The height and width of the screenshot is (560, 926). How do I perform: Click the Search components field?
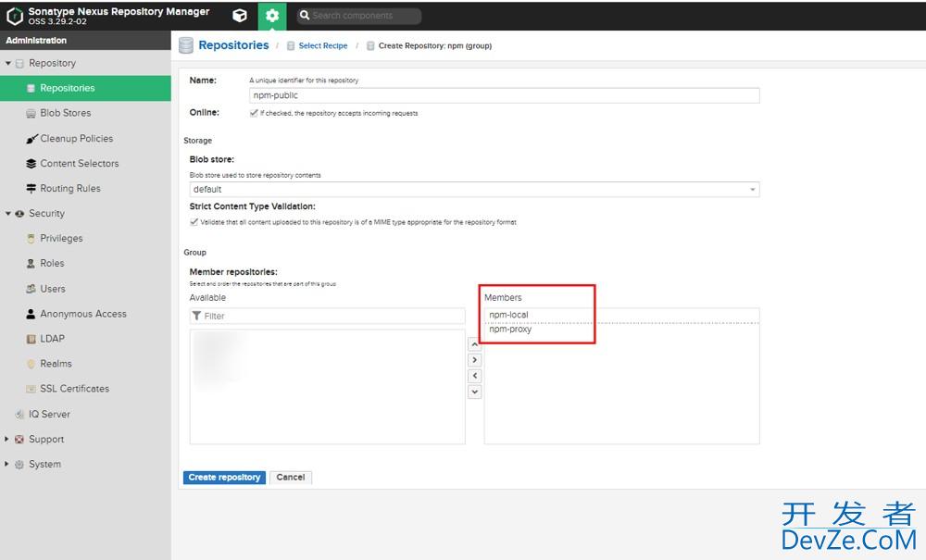(359, 16)
